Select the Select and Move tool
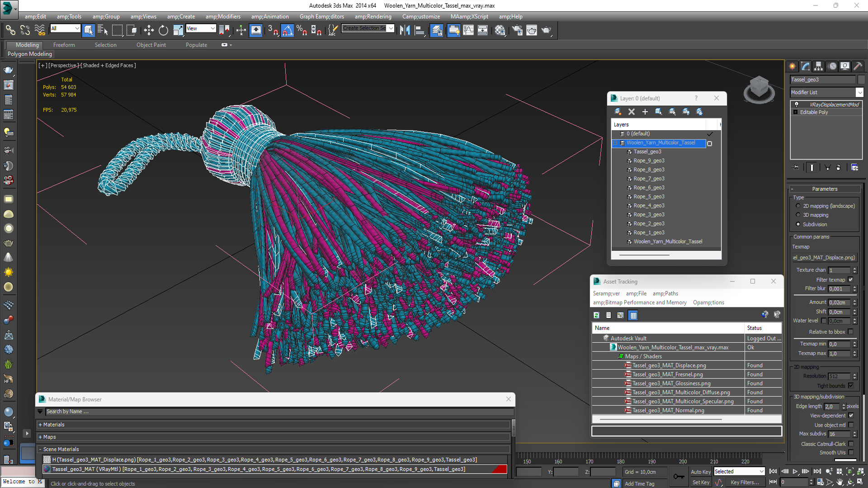The image size is (868, 488). click(149, 30)
